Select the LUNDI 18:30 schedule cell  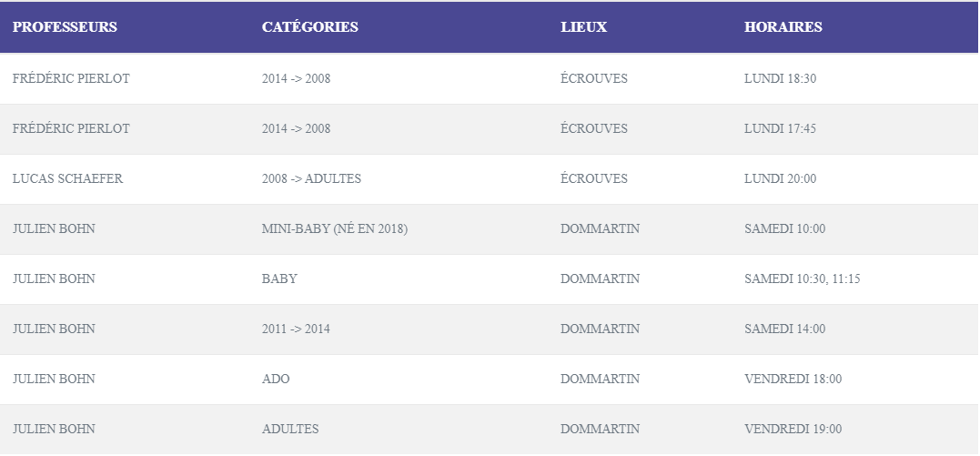(780, 79)
